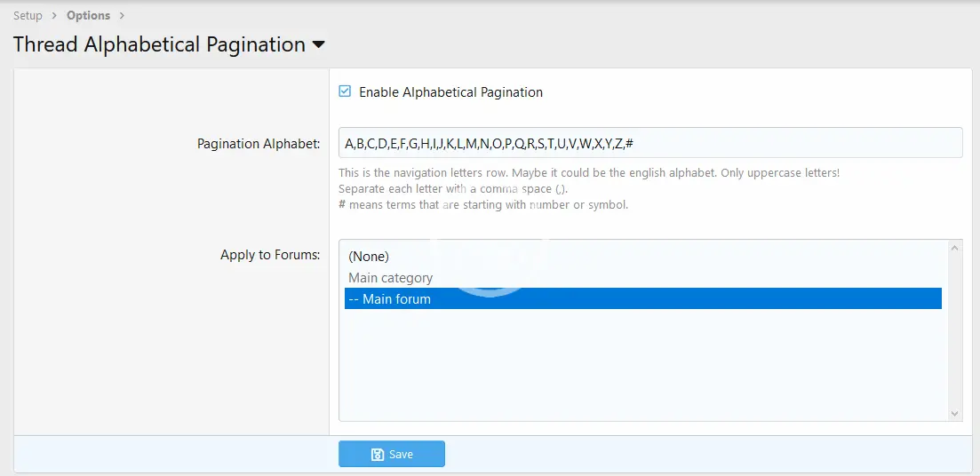This screenshot has width=980, height=476.
Task: Click the chevron right after Setup
Action: point(54,15)
